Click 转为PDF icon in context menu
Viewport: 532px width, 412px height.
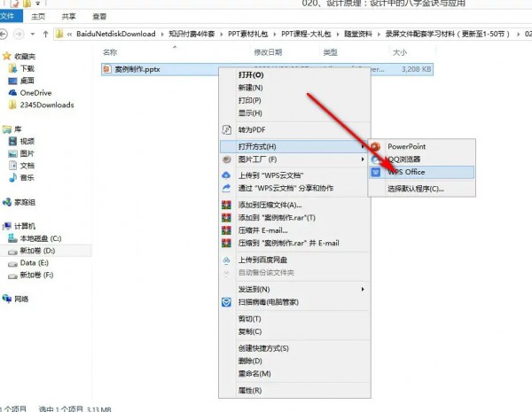226,129
